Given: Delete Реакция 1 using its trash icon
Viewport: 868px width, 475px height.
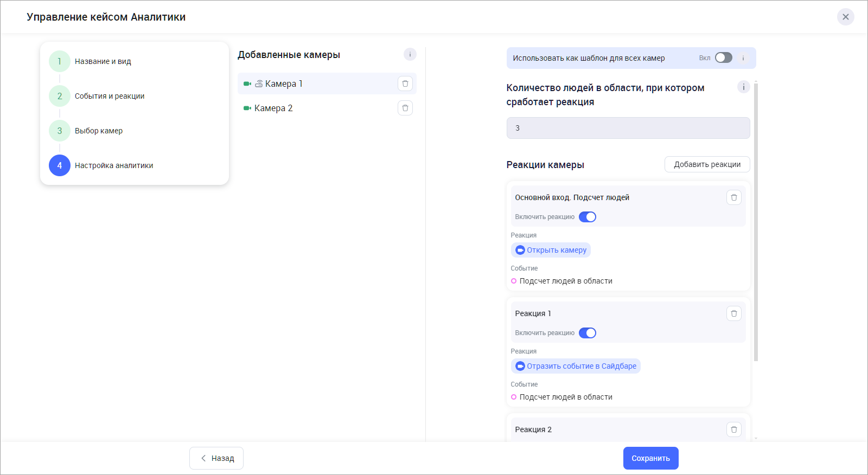Looking at the screenshot, I should point(733,313).
